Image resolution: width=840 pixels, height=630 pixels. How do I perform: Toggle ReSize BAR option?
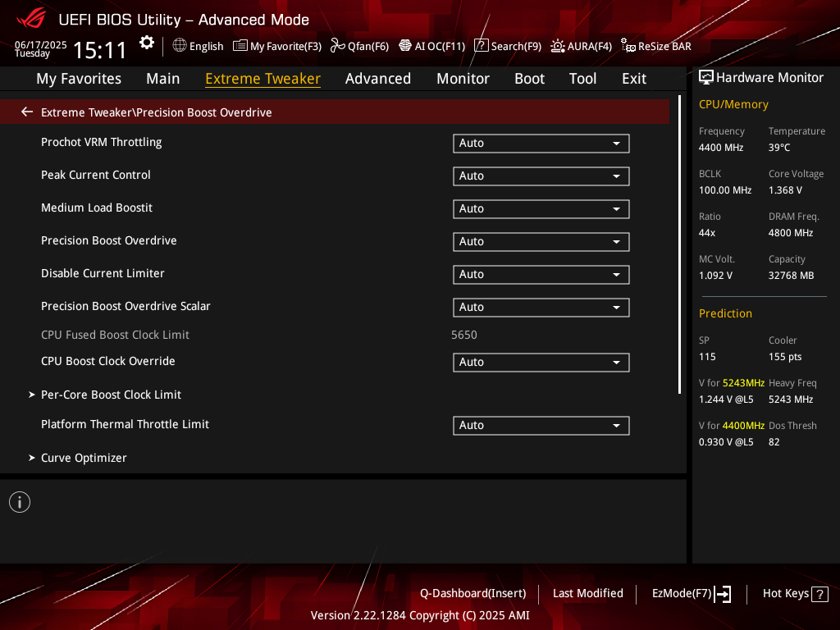656,46
